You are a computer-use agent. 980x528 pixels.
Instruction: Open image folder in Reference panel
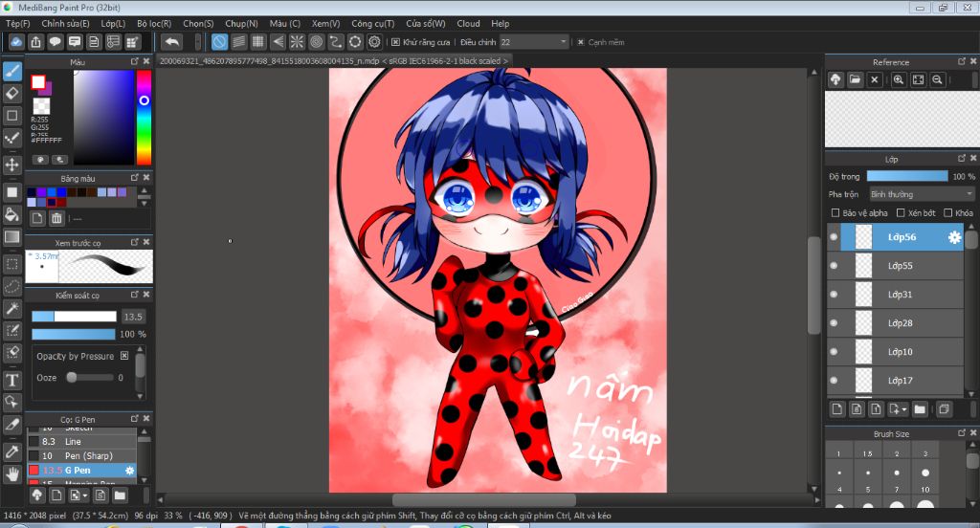point(855,80)
